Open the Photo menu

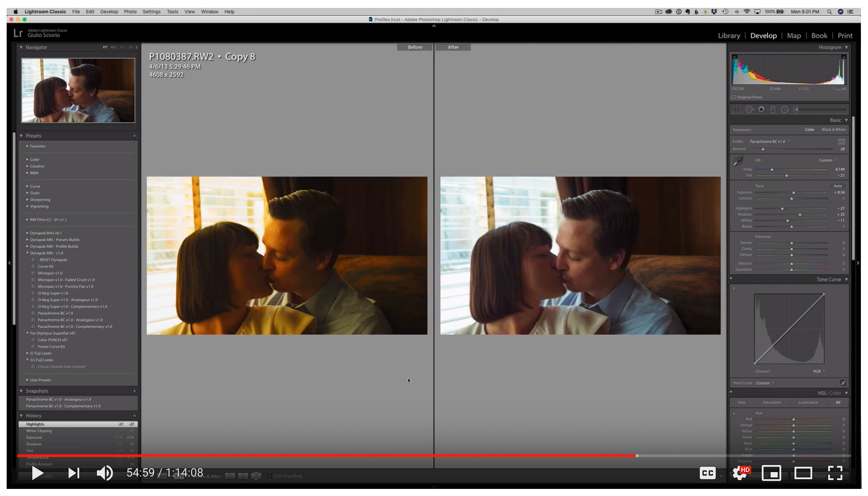[x=130, y=12]
